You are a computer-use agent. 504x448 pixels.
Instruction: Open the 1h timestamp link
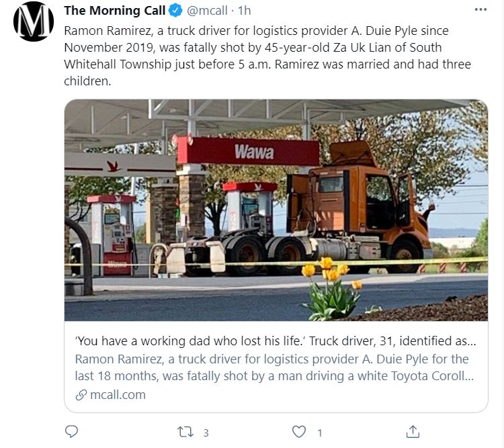pyautogui.click(x=245, y=11)
